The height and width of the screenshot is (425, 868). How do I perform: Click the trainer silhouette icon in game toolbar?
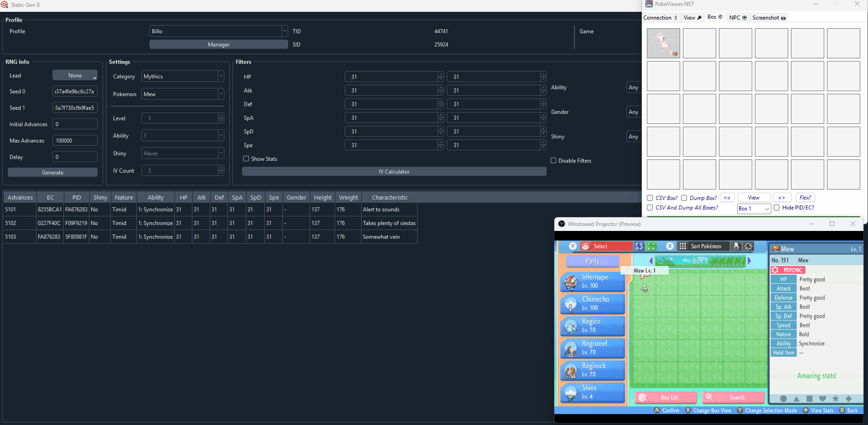[736, 246]
